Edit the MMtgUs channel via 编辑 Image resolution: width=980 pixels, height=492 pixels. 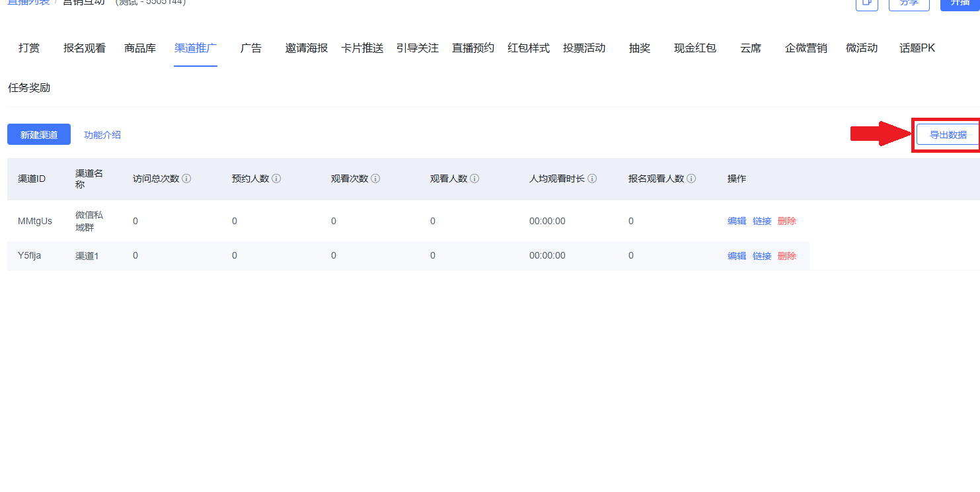737,221
